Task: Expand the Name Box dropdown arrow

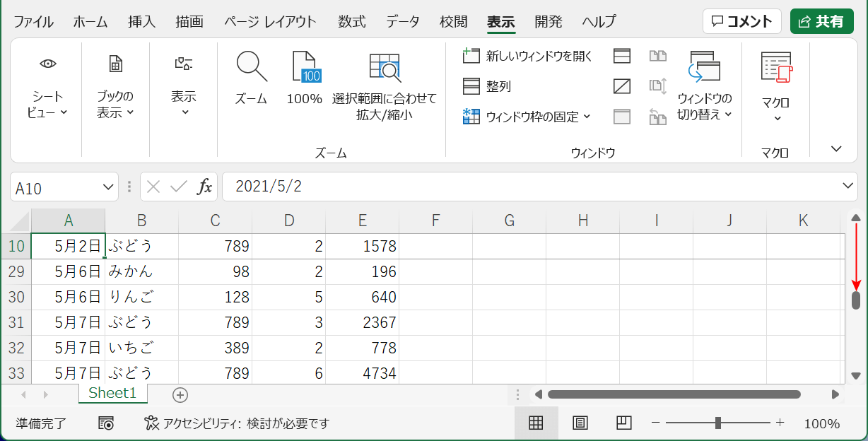Action: (x=108, y=187)
